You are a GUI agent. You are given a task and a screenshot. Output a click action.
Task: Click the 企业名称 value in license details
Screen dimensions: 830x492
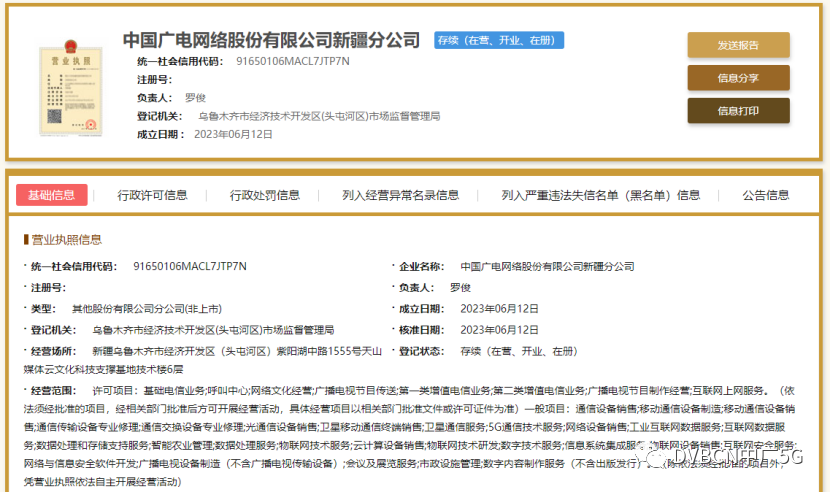tap(547, 266)
